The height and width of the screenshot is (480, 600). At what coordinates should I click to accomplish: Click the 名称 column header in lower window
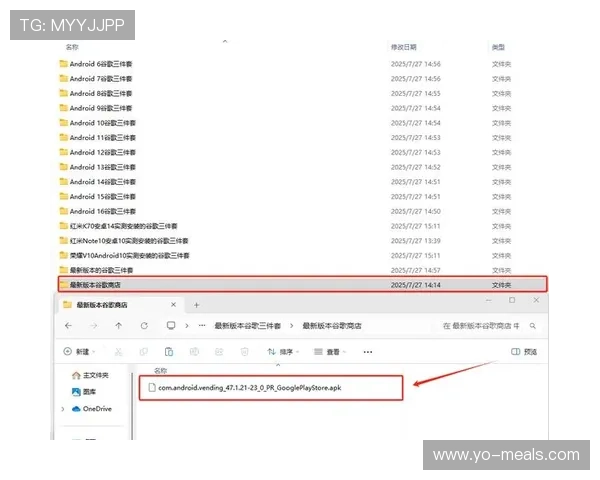pos(161,371)
